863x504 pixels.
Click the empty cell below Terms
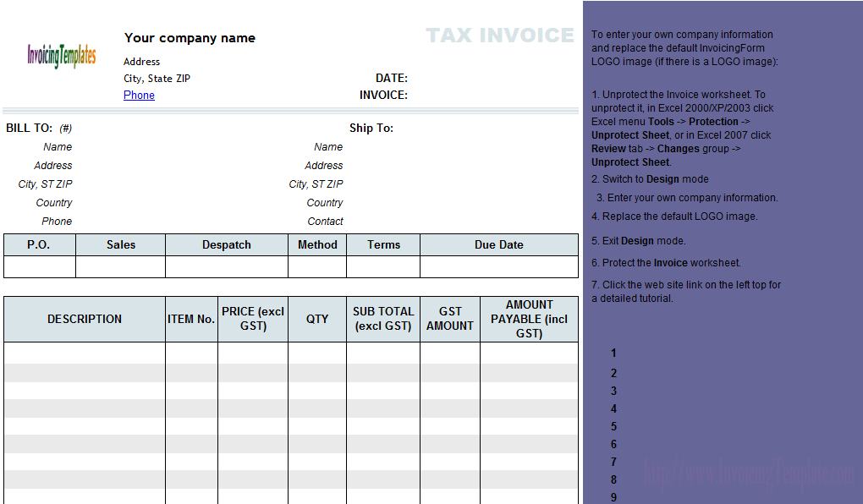click(383, 267)
